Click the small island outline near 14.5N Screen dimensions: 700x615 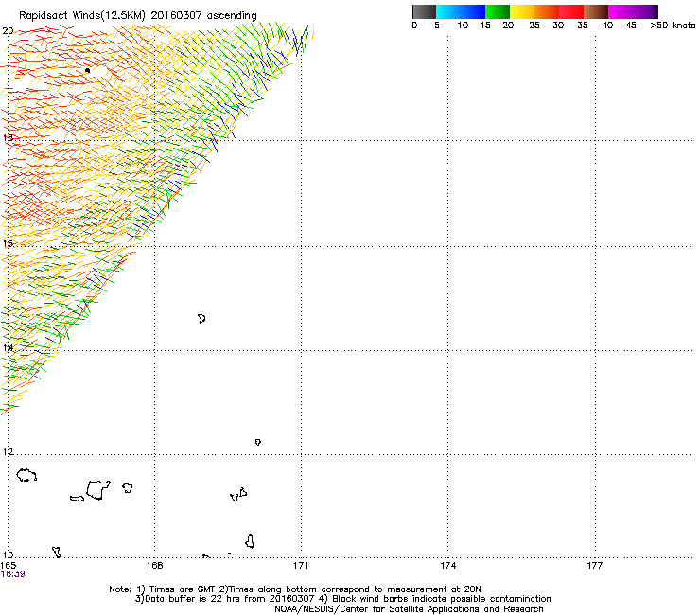pos(201,319)
